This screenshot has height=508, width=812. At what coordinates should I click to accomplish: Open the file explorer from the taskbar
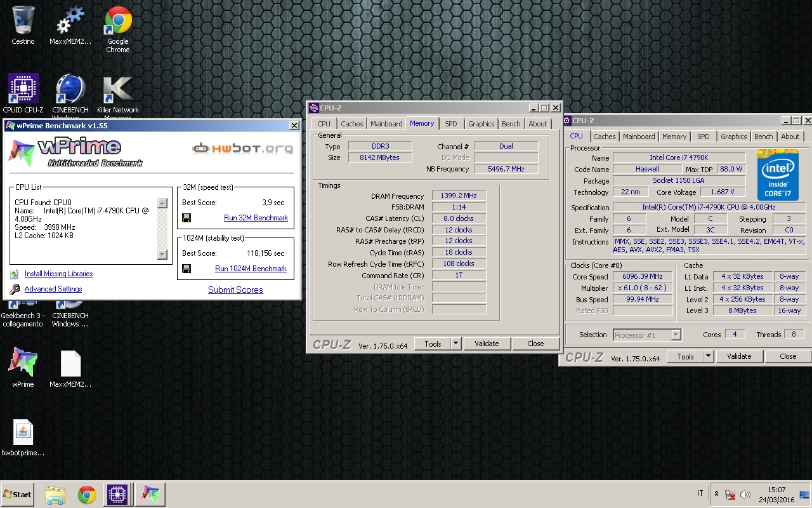(x=55, y=495)
